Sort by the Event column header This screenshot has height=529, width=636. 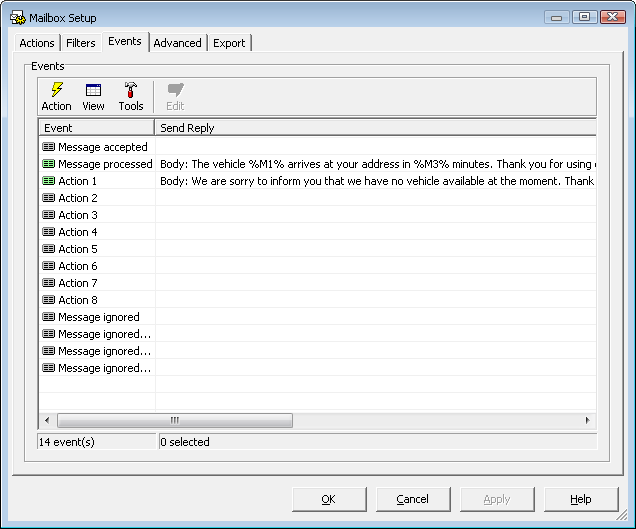(x=96, y=128)
